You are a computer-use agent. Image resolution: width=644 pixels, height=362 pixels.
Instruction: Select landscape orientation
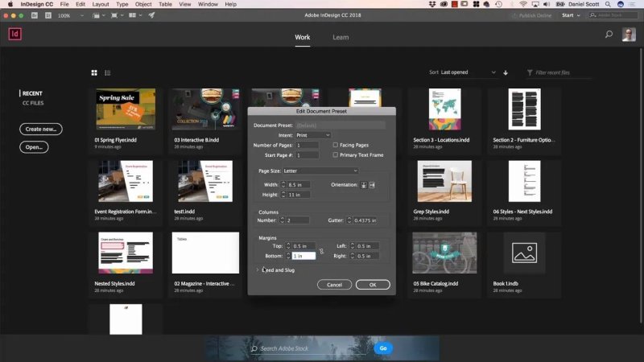click(x=372, y=185)
